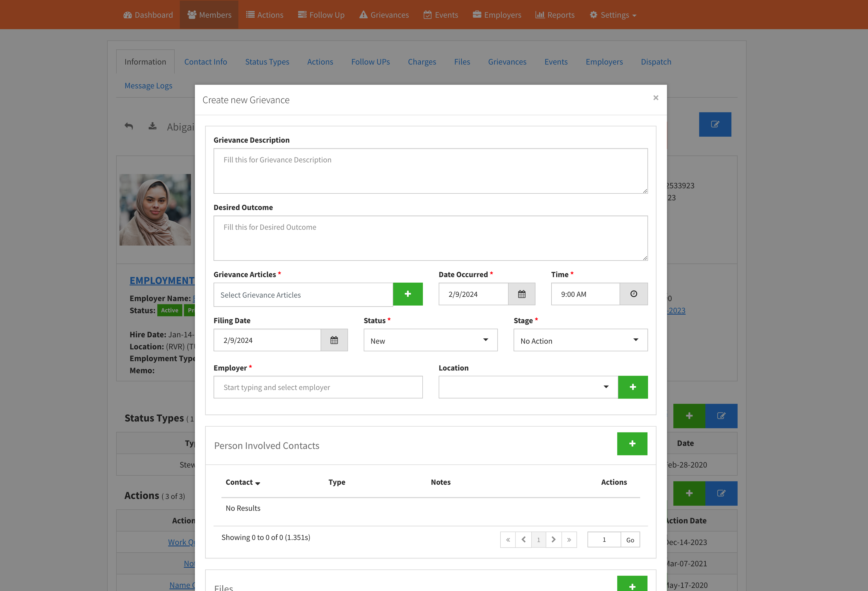Edit the Status Types list
Viewport: 868px width, 591px height.
click(721, 416)
